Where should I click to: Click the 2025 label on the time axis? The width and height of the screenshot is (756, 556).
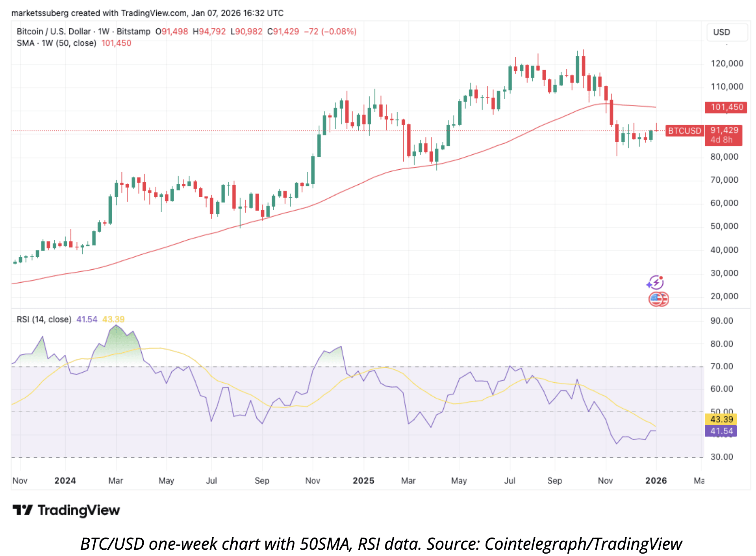pos(363,481)
